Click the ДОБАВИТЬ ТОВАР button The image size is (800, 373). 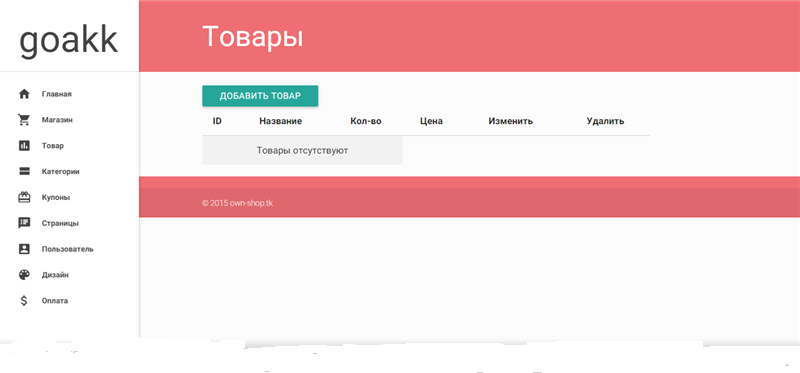tap(260, 96)
